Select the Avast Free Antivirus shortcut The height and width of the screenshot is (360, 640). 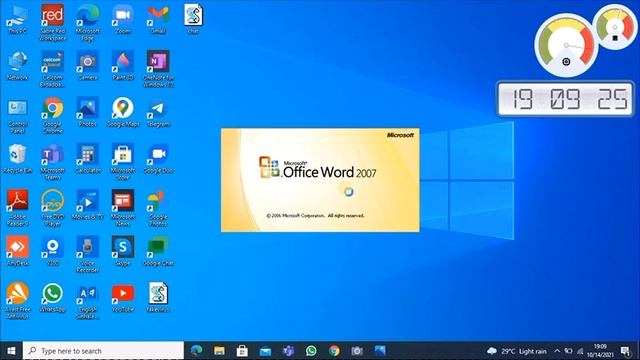[x=18, y=301]
